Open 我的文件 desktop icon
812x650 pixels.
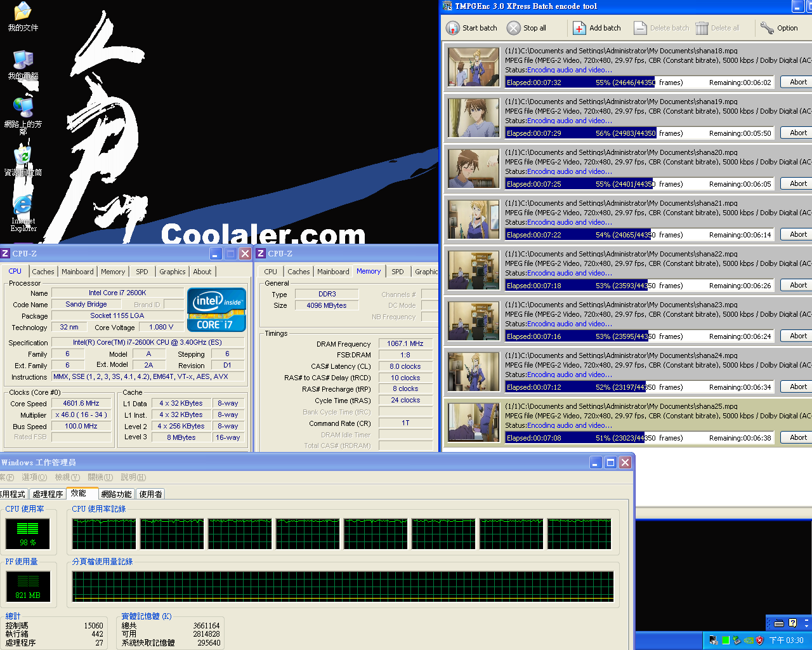click(x=23, y=17)
